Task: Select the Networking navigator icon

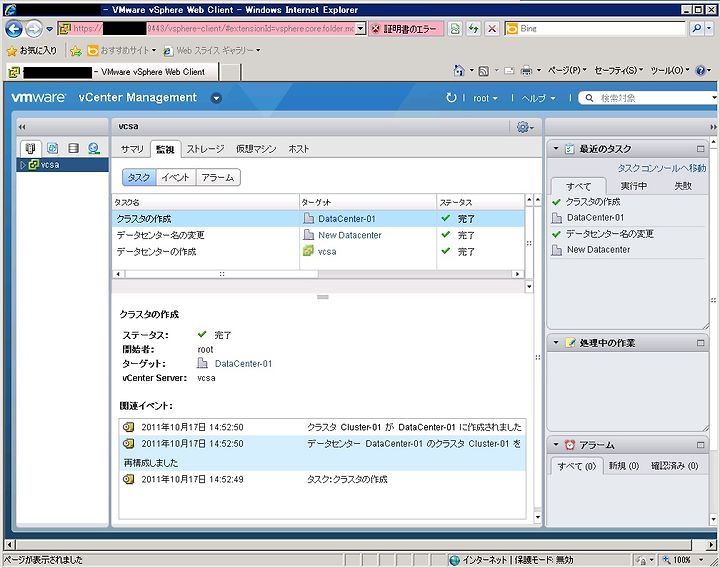Action: (94, 148)
